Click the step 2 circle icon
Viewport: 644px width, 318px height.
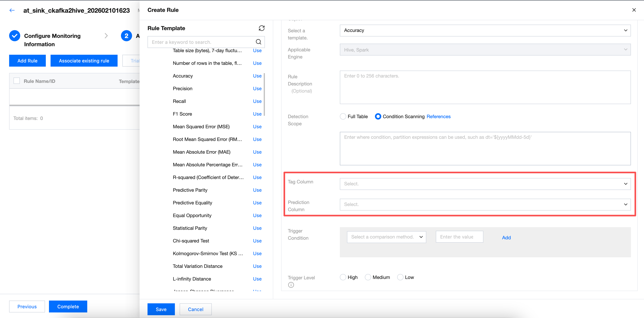pyautogui.click(x=126, y=36)
